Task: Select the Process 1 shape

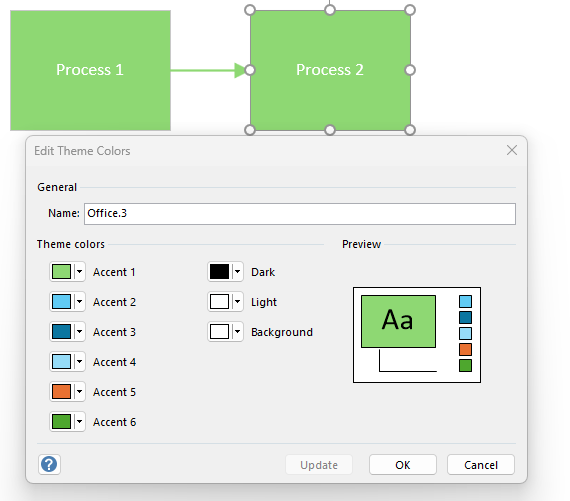Action: click(x=90, y=70)
